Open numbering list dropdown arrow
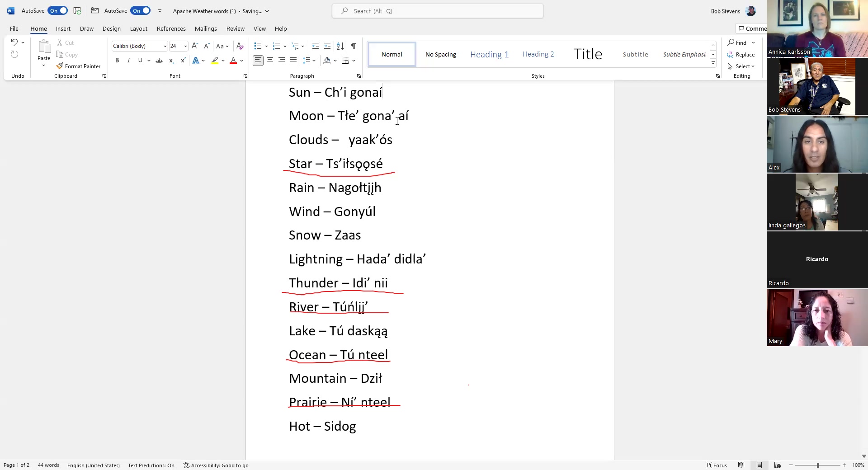Image resolution: width=868 pixels, height=470 pixels. [285, 46]
